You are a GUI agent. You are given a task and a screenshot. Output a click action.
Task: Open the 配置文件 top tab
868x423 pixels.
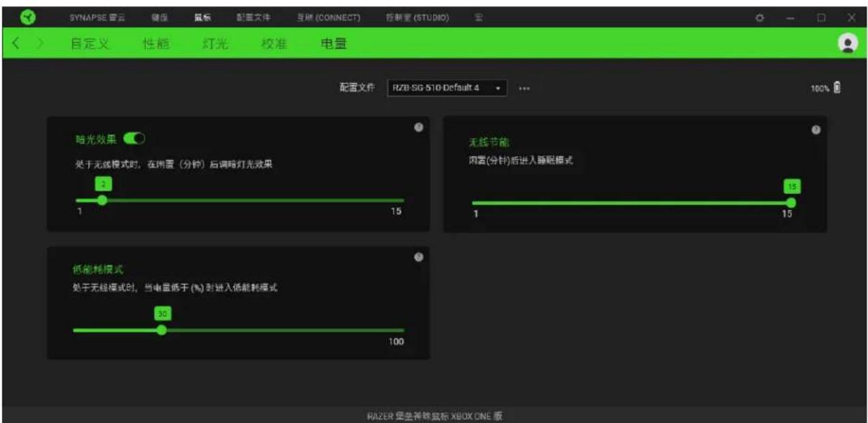click(x=253, y=18)
